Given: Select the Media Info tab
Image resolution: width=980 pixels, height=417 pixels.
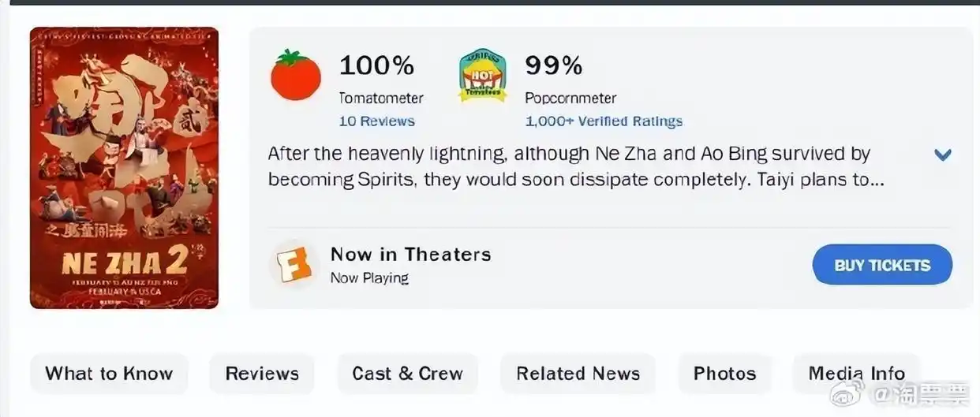Looking at the screenshot, I should pyautogui.click(x=856, y=374).
